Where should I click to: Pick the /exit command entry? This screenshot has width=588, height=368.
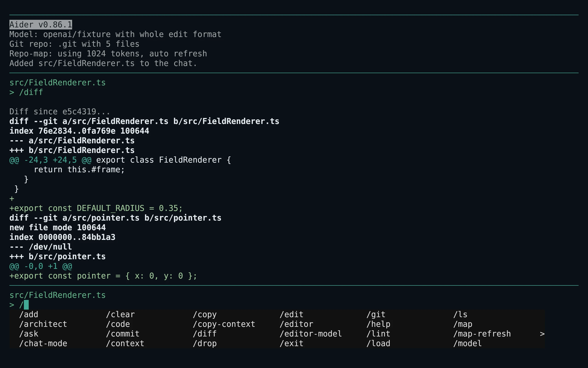291,343
